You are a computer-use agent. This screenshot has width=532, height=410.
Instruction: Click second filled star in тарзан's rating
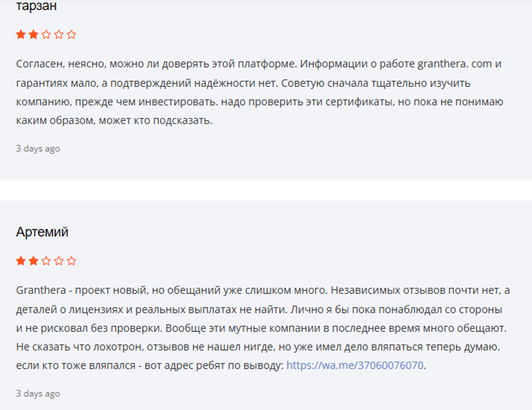33,34
